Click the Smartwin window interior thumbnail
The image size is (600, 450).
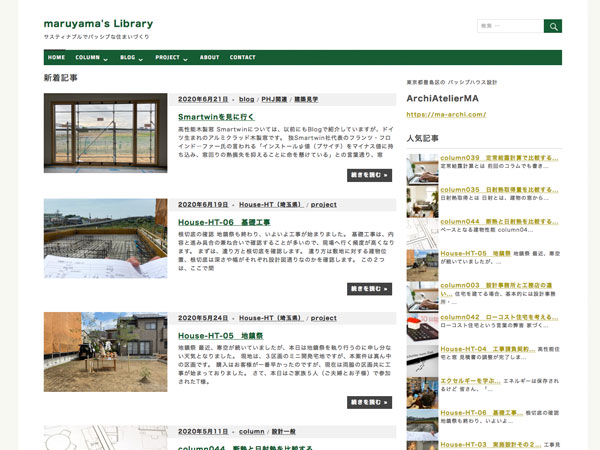point(105,133)
